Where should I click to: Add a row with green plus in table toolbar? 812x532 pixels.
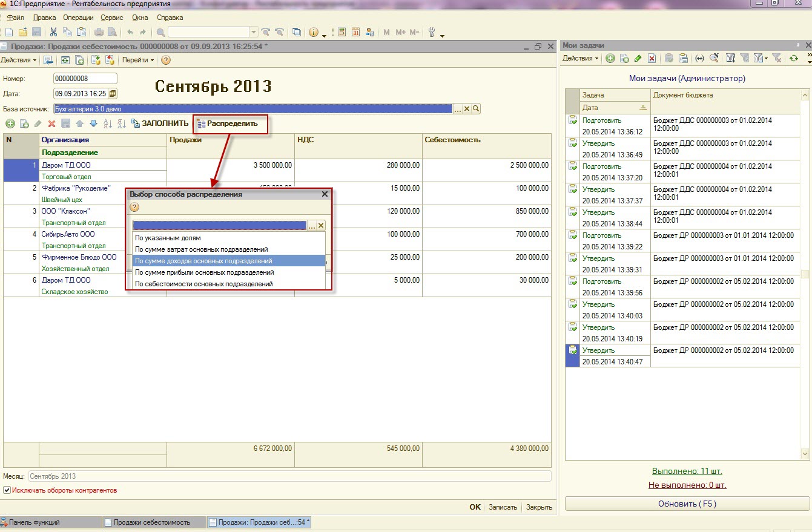10,123
